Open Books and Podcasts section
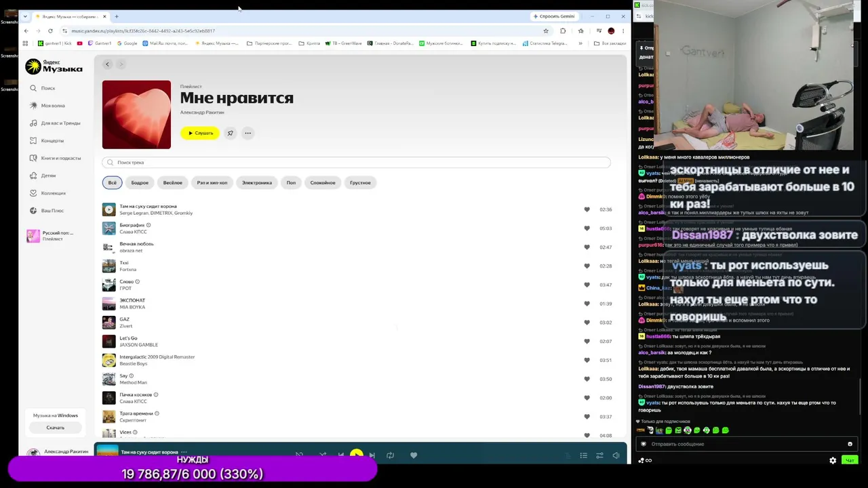The height and width of the screenshot is (488, 868). click(x=55, y=159)
